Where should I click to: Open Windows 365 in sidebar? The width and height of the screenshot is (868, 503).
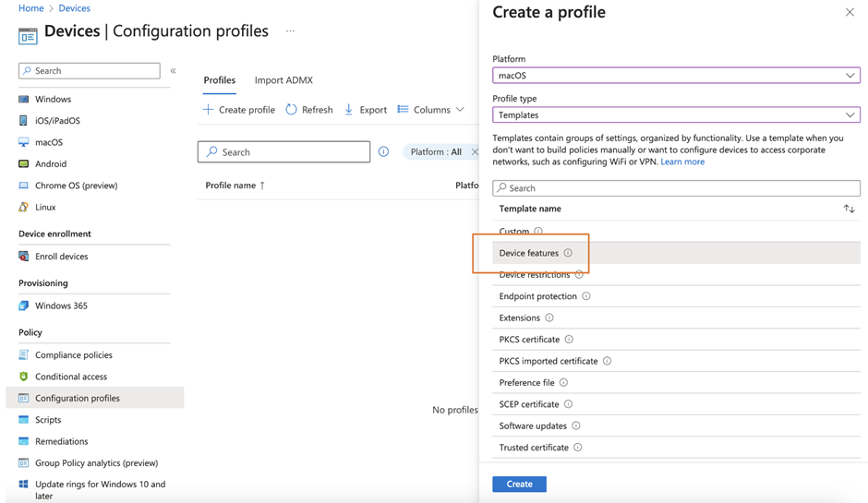[x=61, y=305]
